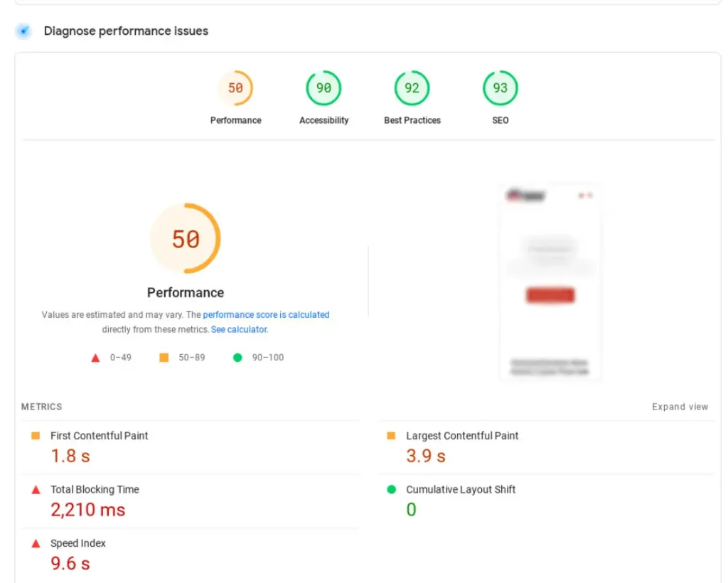Image resolution: width=728 pixels, height=583 pixels.
Task: Open the See calculator link
Action: [x=239, y=329]
